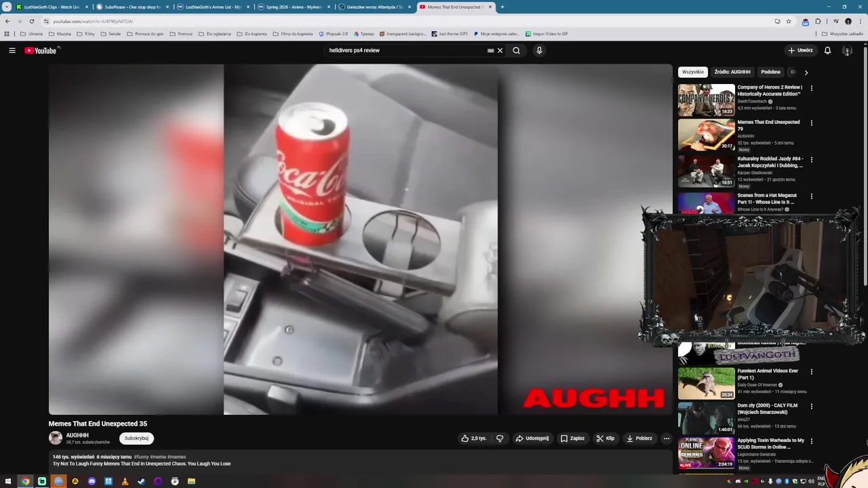This screenshot has width=868, height=488.
Task: Open options menu for Funniest Animal Videos Ever
Action: pos(811,372)
